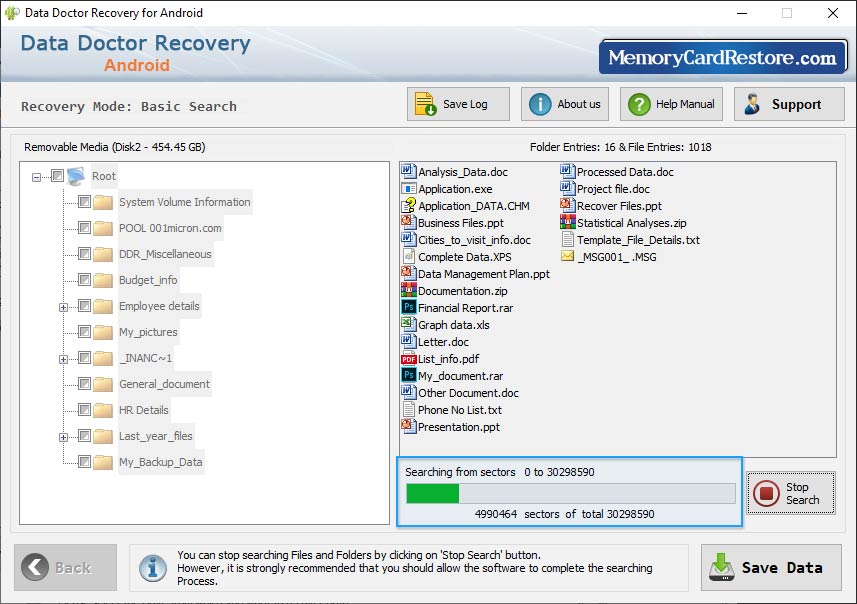
Task: Open the About us dialog
Action: [x=565, y=104]
